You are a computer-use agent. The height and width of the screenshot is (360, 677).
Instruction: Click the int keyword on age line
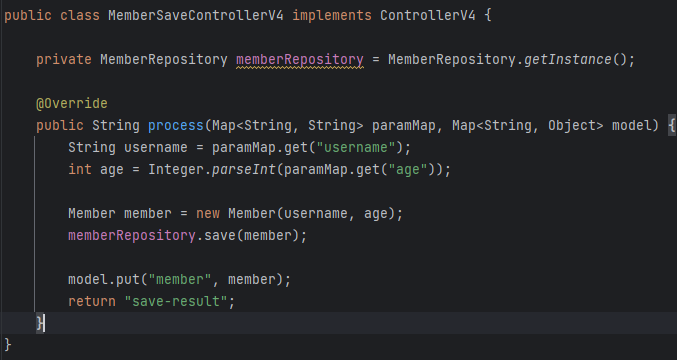tap(80, 170)
